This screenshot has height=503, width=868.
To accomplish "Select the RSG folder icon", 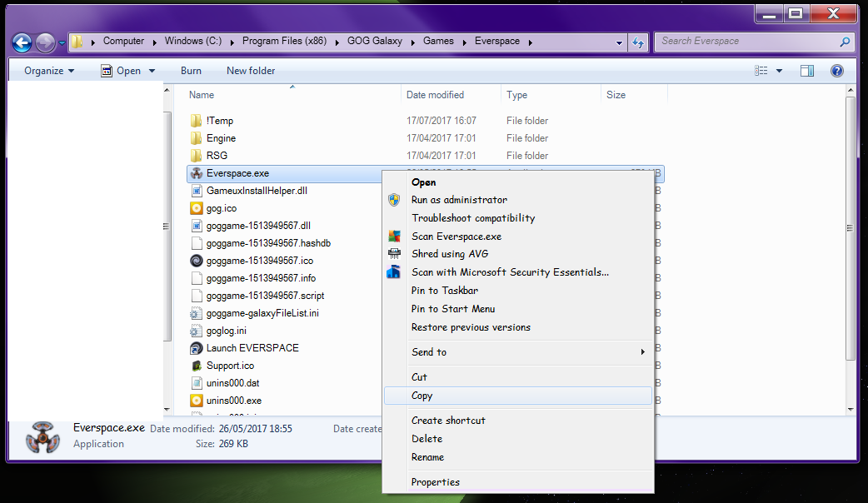I will (196, 156).
